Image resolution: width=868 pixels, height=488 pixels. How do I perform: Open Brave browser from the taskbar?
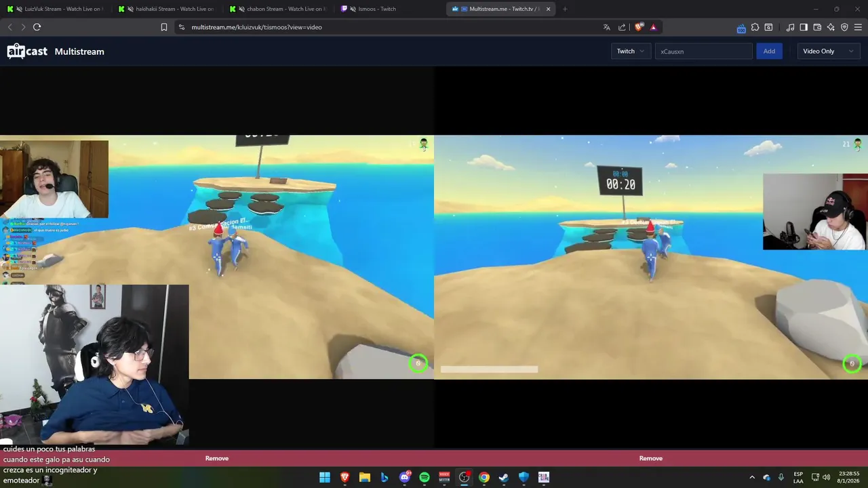point(344,477)
